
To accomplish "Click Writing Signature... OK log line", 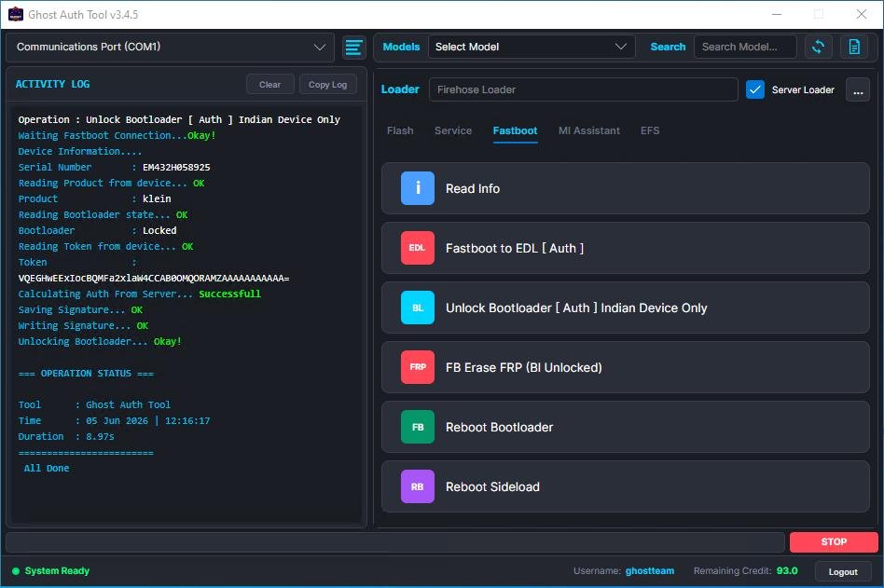I will point(83,325).
